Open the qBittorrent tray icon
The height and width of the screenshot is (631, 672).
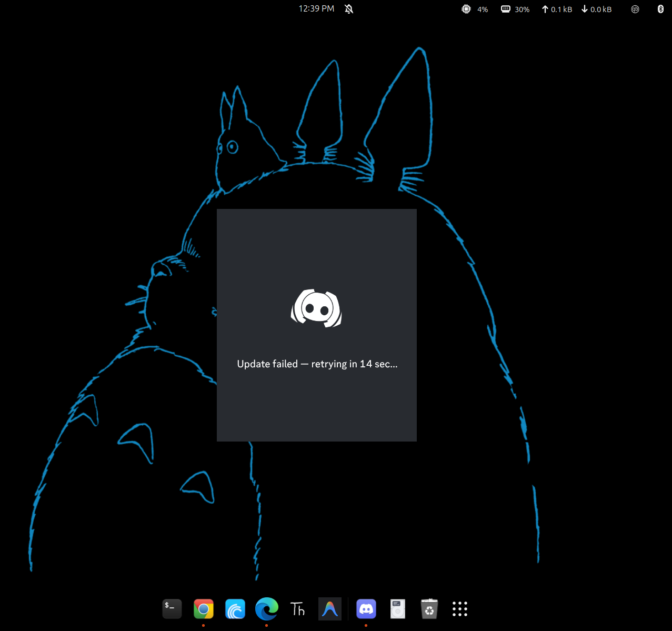[635, 9]
